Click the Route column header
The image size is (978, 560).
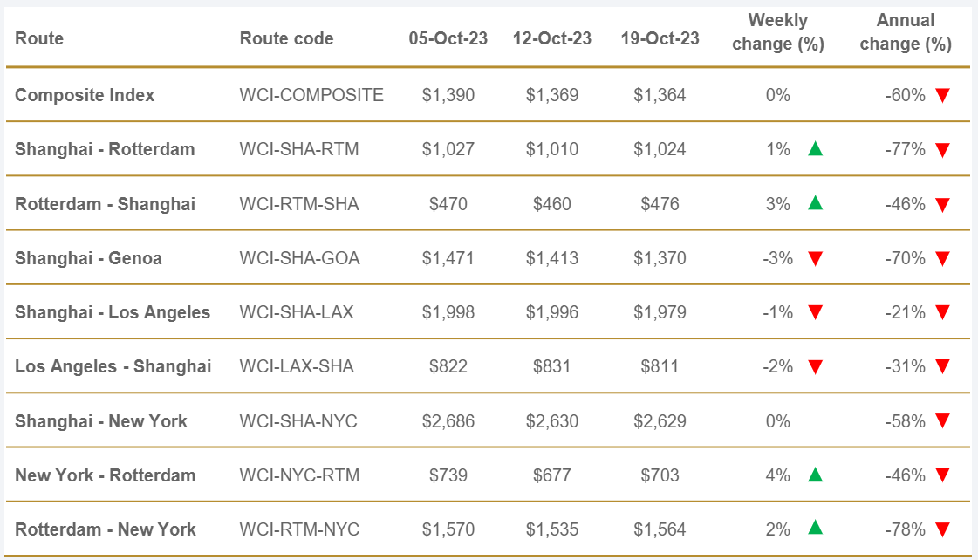pos(39,38)
